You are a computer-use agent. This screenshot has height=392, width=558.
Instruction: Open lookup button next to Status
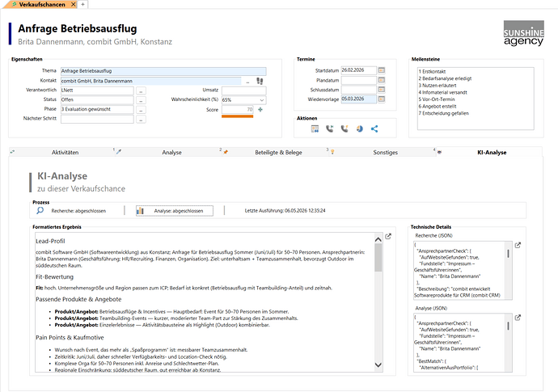click(x=141, y=100)
